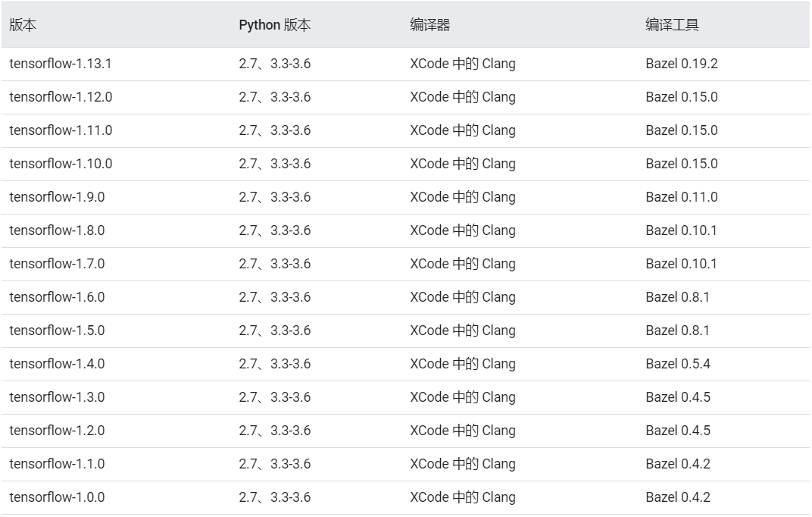
Task: Select the tensorflow-1.3.0 version cell
Action: coord(57,397)
